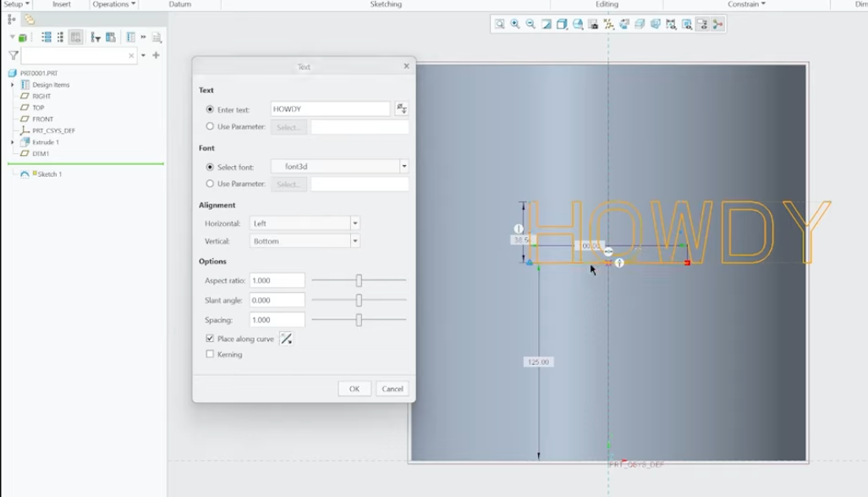Click the Zoom Out magnifier icon

[x=530, y=24]
